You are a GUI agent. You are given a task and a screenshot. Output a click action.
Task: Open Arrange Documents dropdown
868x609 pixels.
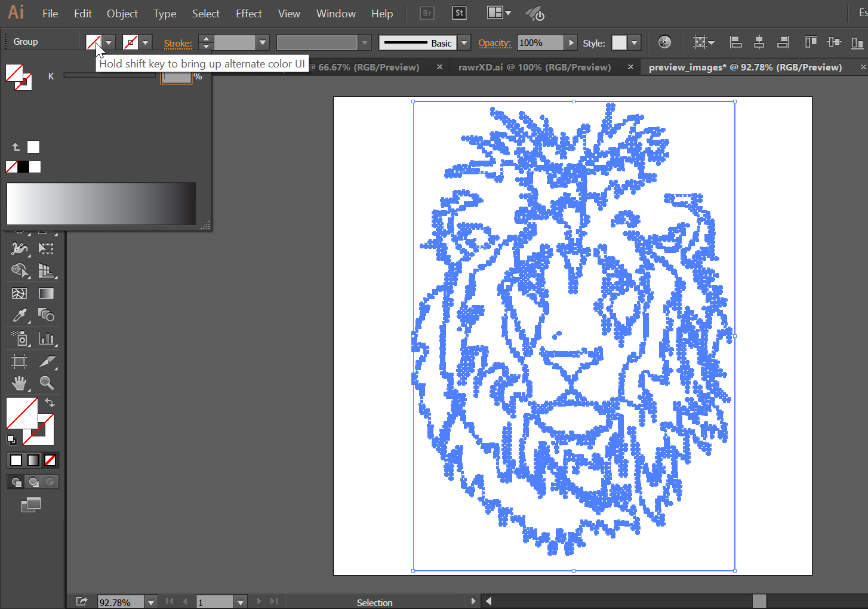coord(498,13)
